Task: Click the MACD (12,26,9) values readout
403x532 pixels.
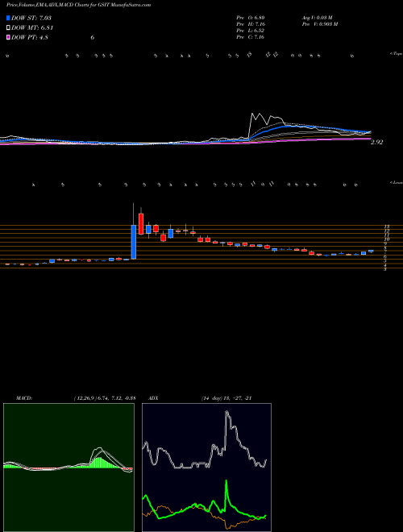Action: [105, 398]
